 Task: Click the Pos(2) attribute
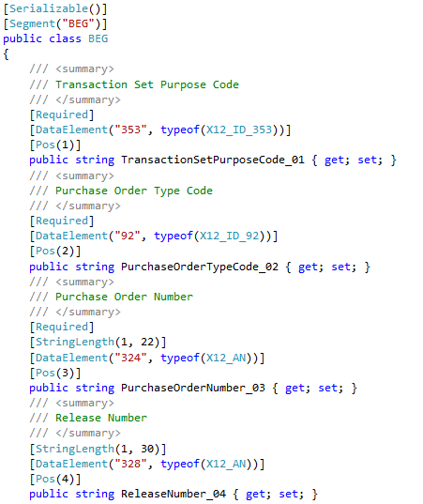(x=55, y=251)
